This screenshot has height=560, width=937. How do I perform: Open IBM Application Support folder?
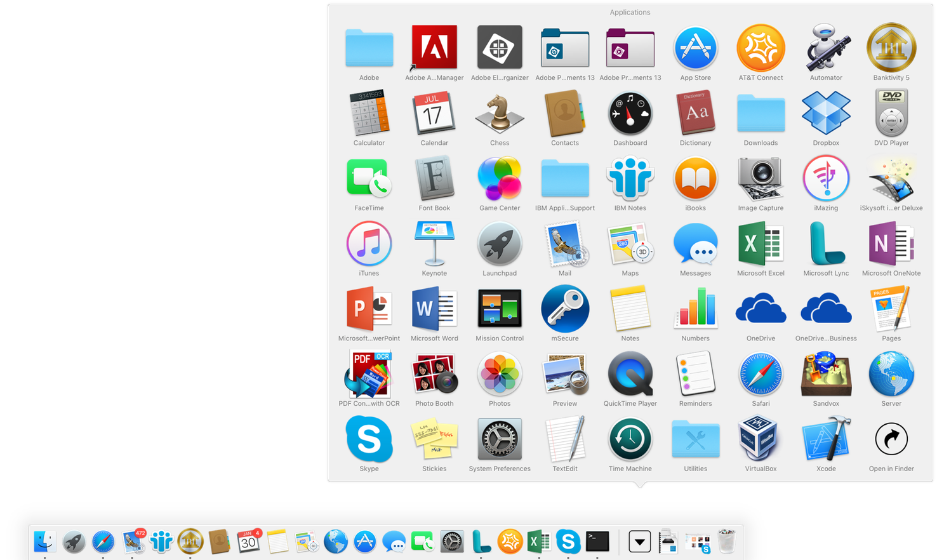(x=565, y=179)
